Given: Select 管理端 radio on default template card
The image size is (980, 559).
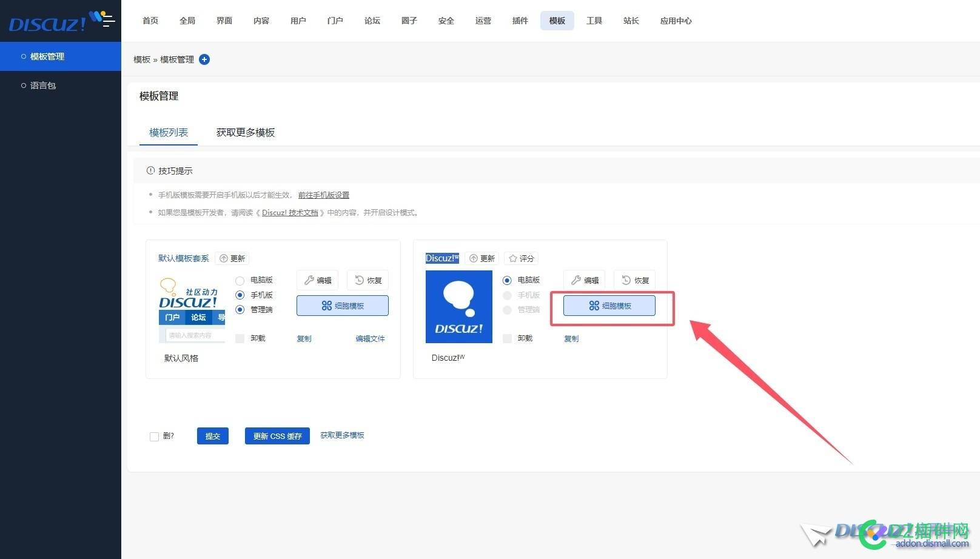Looking at the screenshot, I should click(240, 310).
